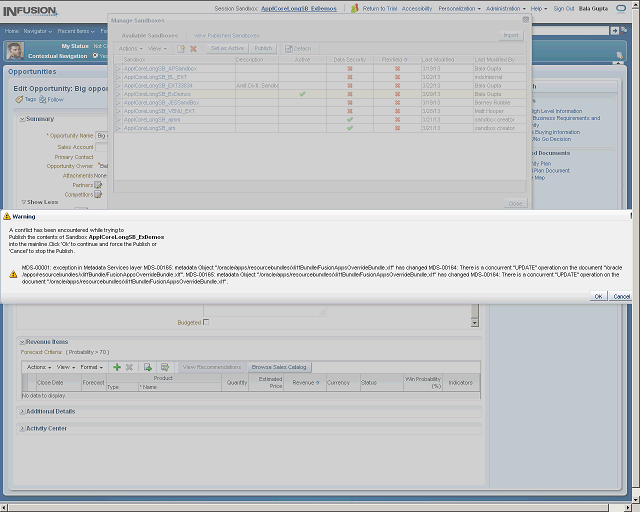This screenshot has height=512, width=640.
Task: Switch to View Published Sandboxes tab
Action: tap(226, 35)
